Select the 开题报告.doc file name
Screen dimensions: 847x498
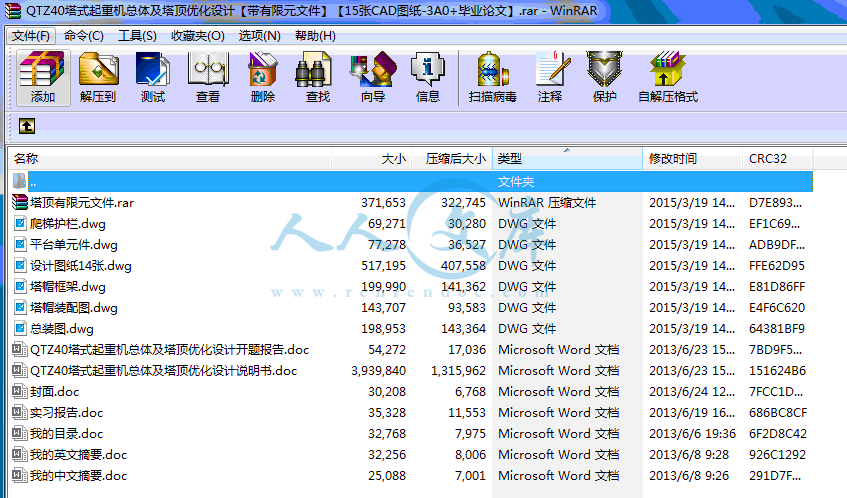pyautogui.click(x=170, y=350)
